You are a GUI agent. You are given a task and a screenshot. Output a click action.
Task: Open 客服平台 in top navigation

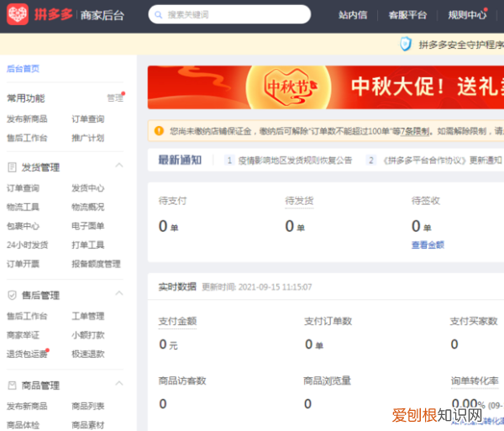407,15
